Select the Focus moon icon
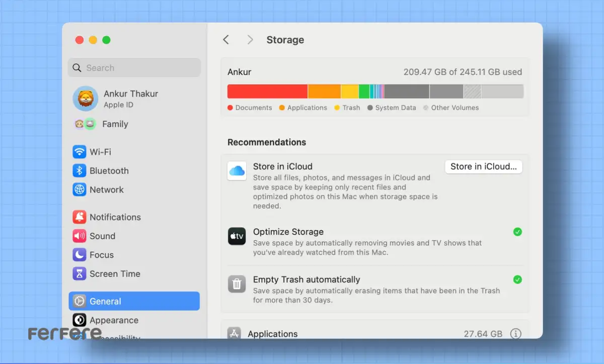Image resolution: width=604 pixels, height=364 pixels. (79, 255)
